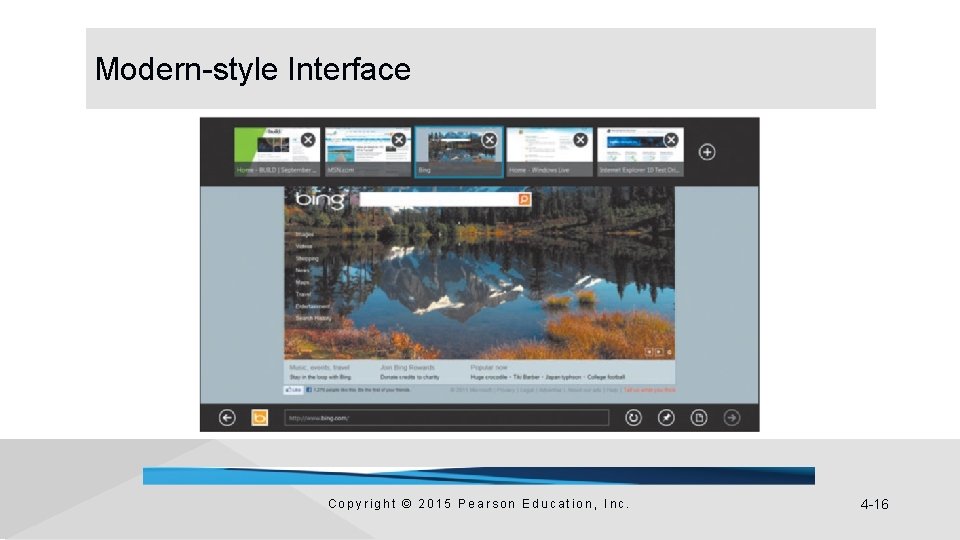Image resolution: width=960 pixels, height=540 pixels.
Task: Open the Shopping link on Bing
Action: pos(307,258)
